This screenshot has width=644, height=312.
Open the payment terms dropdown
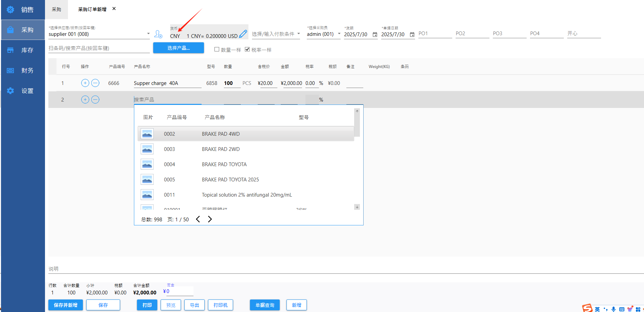(x=299, y=34)
